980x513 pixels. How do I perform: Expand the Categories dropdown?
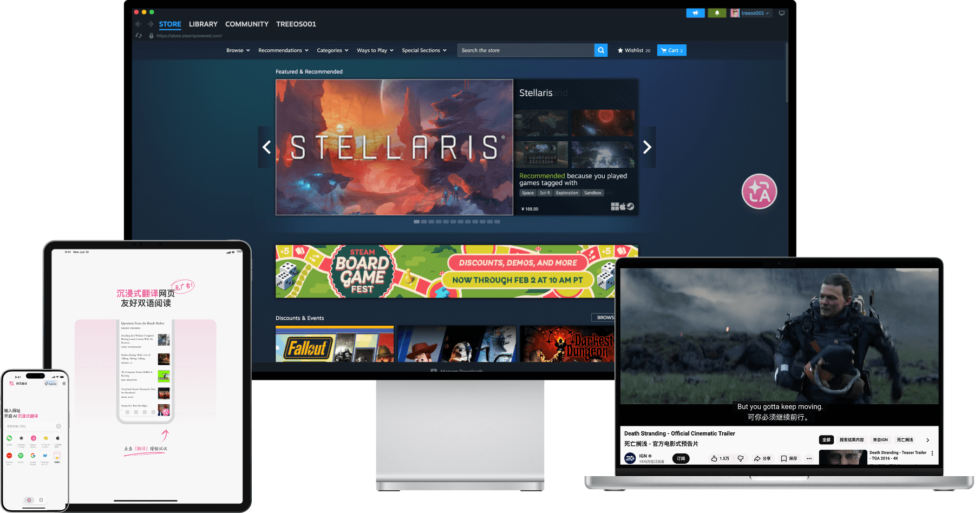point(332,50)
